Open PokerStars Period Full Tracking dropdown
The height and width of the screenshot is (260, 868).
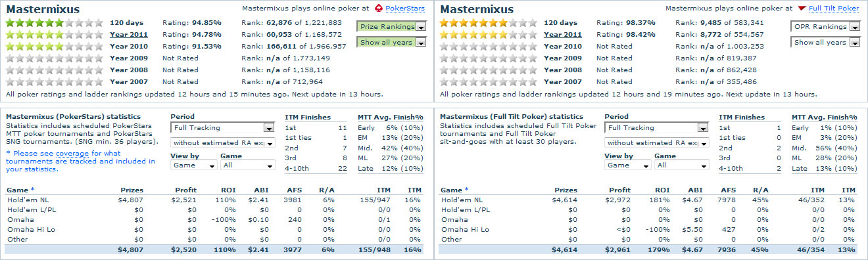tap(222, 128)
